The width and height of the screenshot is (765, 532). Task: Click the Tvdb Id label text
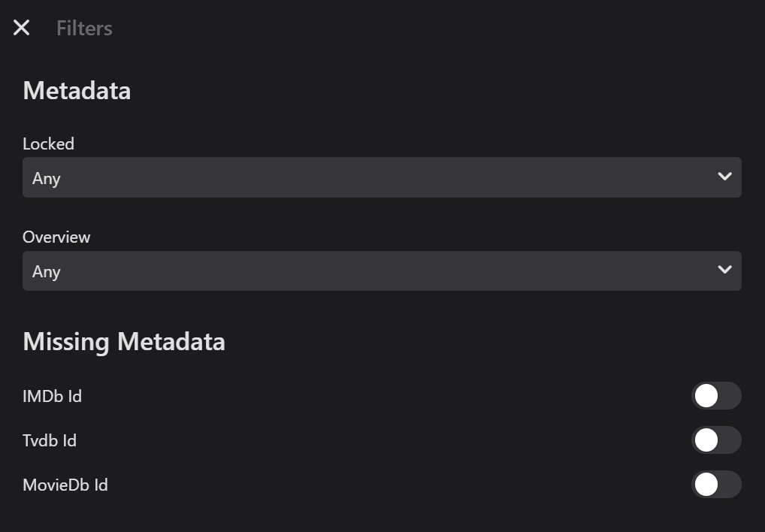click(50, 440)
